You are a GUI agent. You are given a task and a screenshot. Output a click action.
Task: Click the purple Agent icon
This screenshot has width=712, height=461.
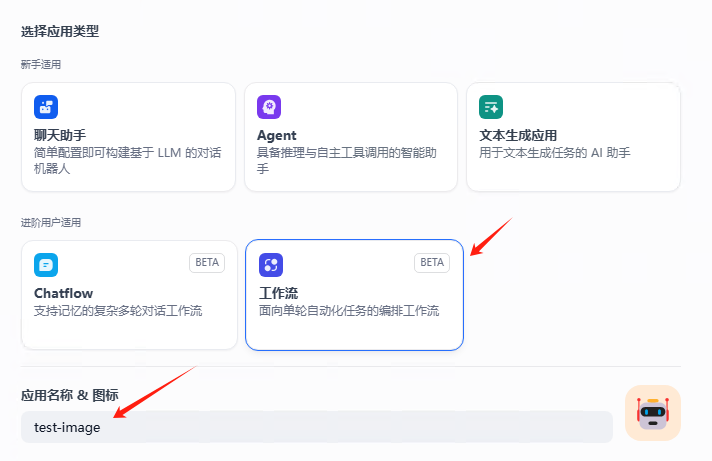point(269,107)
